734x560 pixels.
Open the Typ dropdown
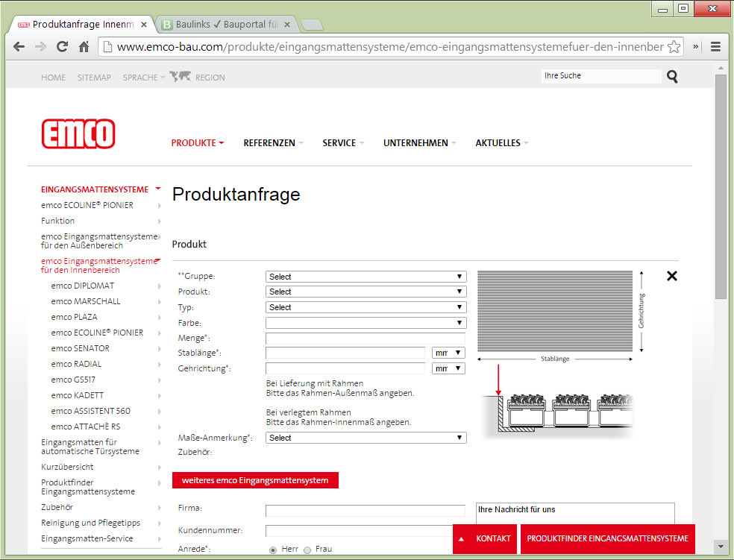(x=366, y=307)
